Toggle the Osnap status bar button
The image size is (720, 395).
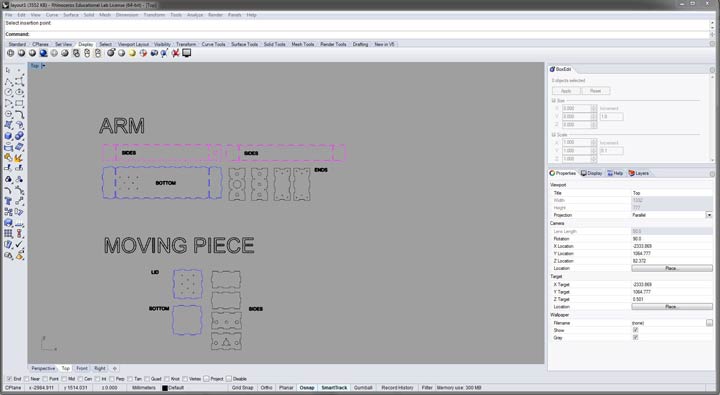pos(307,388)
